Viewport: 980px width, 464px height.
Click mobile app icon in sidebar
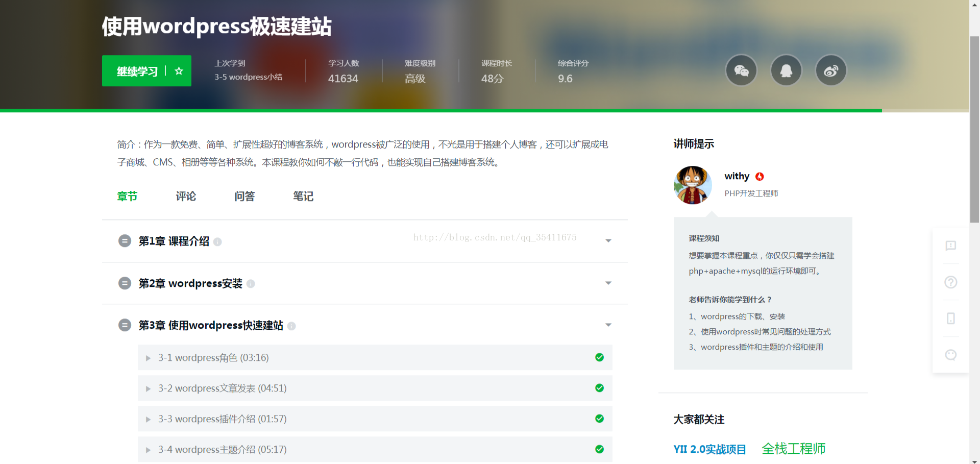click(950, 319)
